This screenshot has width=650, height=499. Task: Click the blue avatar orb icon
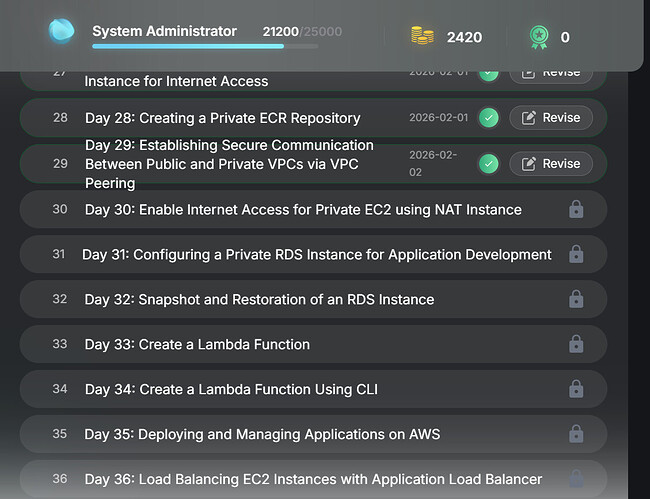click(62, 32)
